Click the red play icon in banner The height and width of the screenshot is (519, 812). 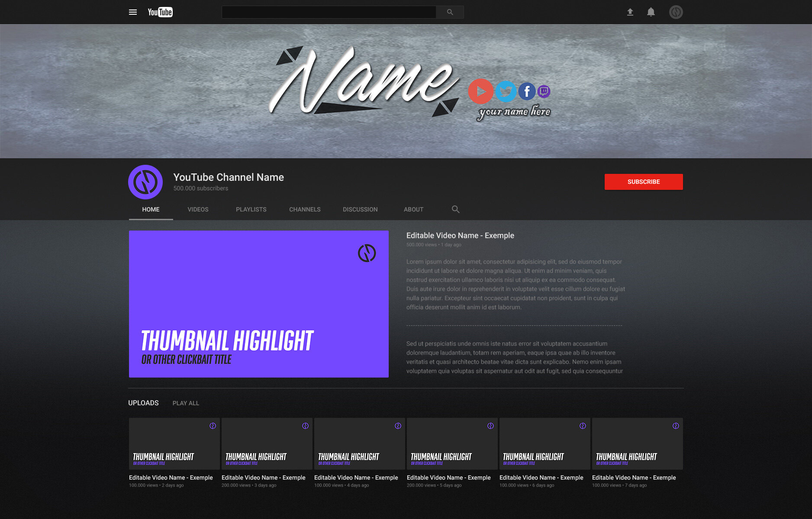tap(480, 91)
